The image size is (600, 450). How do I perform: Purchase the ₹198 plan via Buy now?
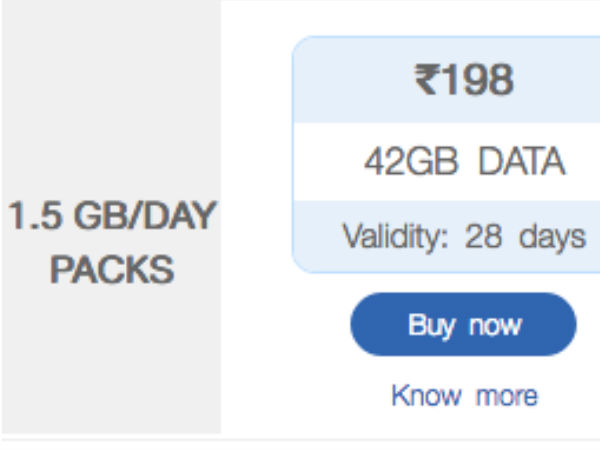pyautogui.click(x=463, y=325)
